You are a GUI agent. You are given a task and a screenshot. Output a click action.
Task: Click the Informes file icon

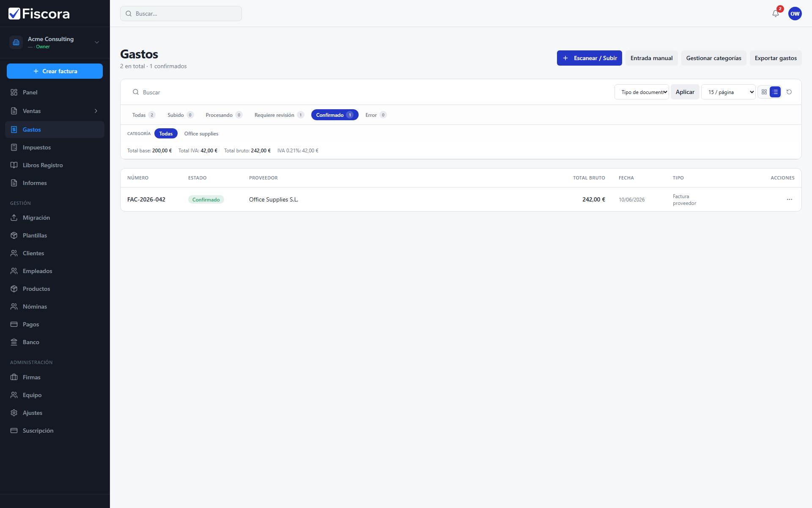pos(14,183)
